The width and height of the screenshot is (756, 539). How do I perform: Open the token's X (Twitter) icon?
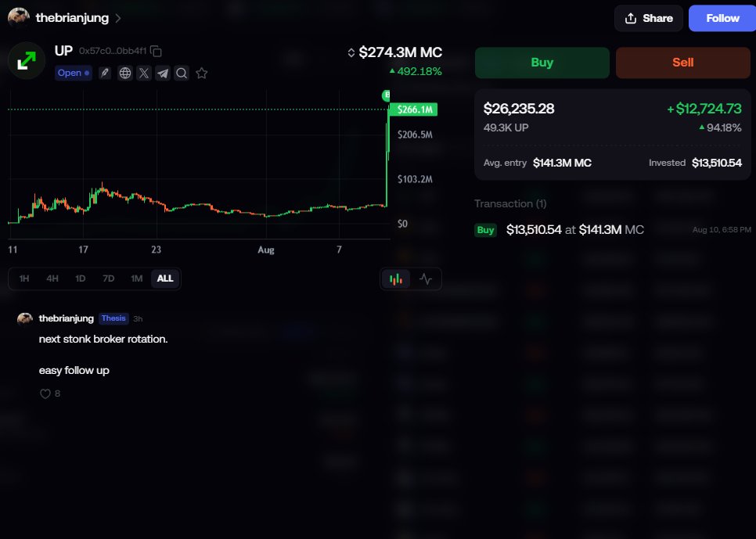(144, 74)
